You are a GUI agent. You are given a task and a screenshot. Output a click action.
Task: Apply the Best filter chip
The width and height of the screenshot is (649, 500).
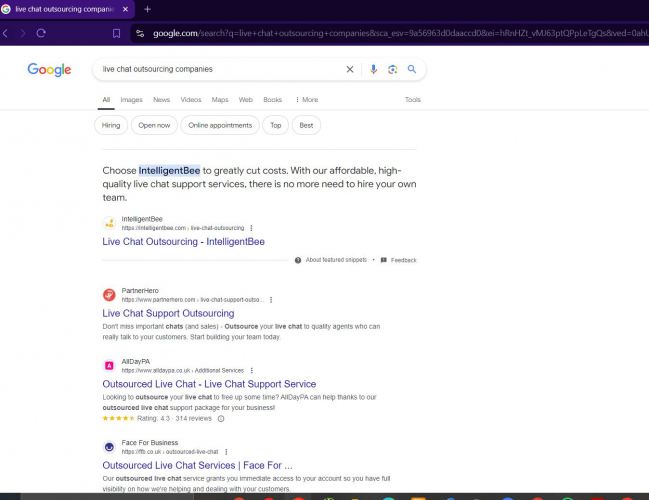click(306, 125)
